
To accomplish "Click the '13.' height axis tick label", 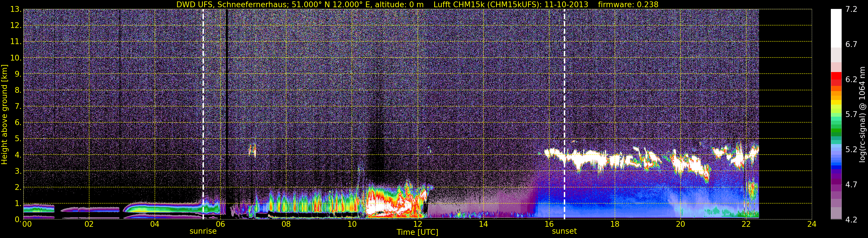I will pyautogui.click(x=16, y=10).
